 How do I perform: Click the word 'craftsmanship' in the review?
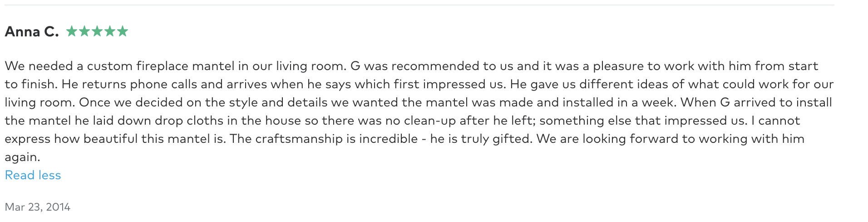pyautogui.click(x=299, y=139)
